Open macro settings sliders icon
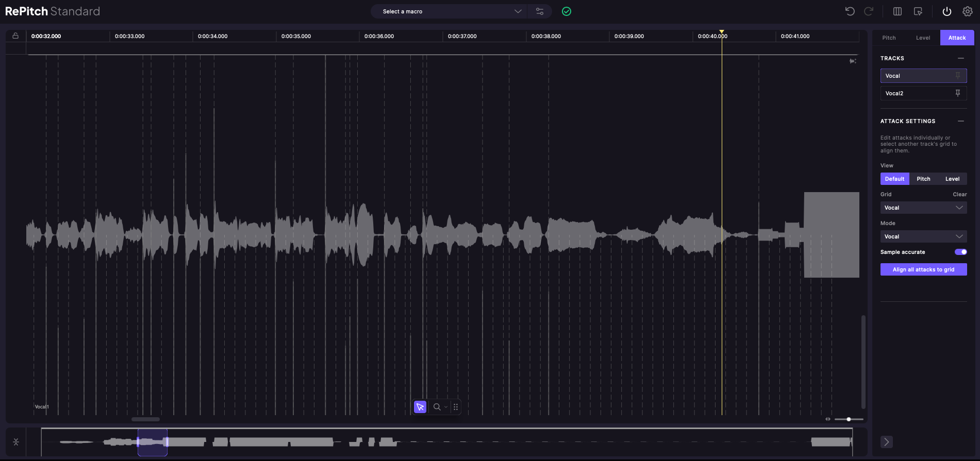980x461 pixels. pos(540,11)
